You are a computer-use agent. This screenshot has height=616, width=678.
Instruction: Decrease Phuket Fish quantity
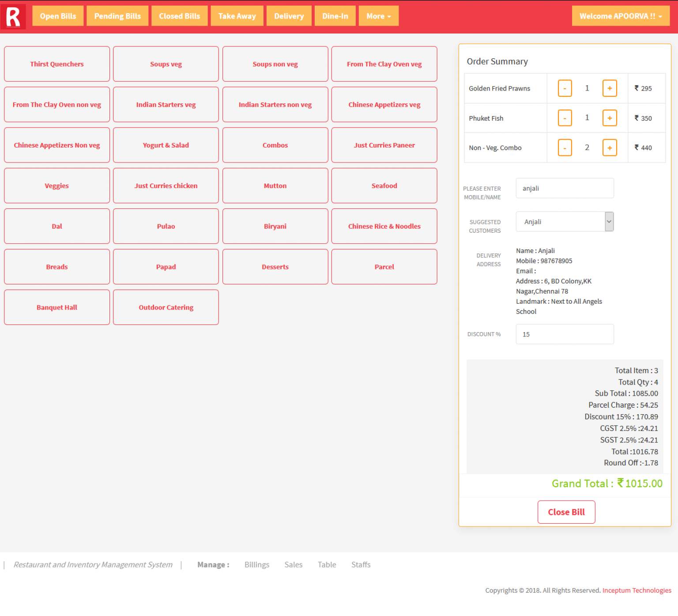[x=565, y=118]
